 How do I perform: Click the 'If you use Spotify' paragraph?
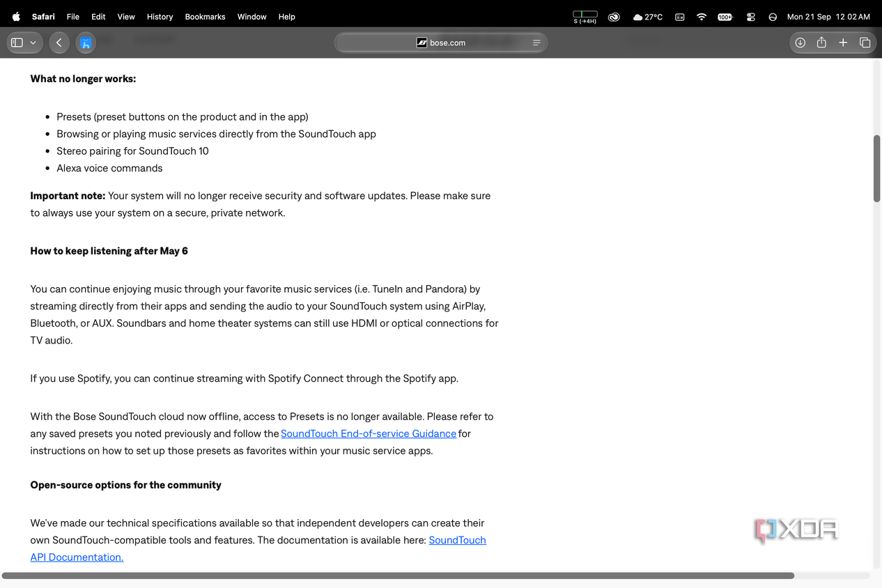pos(244,378)
